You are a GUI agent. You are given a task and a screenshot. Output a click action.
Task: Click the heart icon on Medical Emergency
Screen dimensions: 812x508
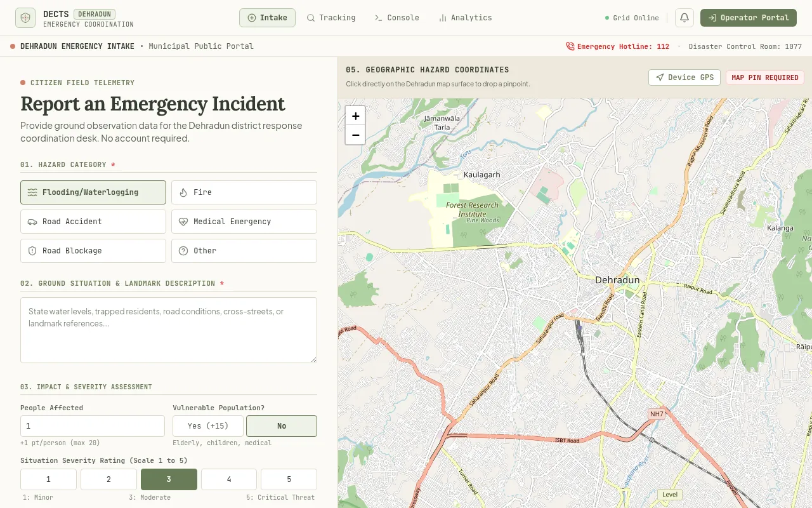[183, 222]
